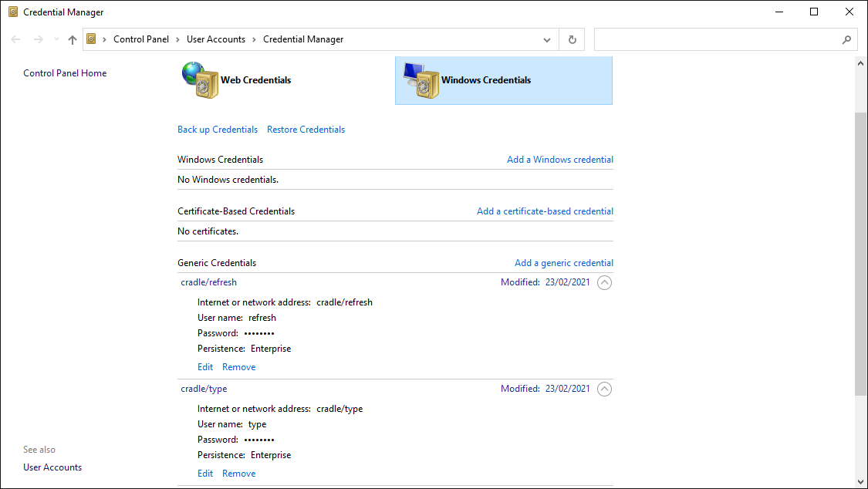Click the up one level arrow
This screenshot has height=489, width=868.
pos(72,39)
